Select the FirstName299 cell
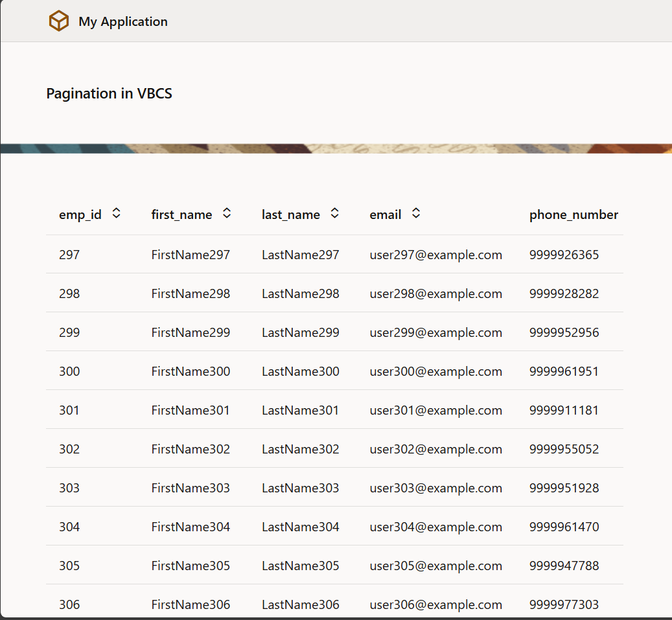The image size is (672, 620). (191, 332)
